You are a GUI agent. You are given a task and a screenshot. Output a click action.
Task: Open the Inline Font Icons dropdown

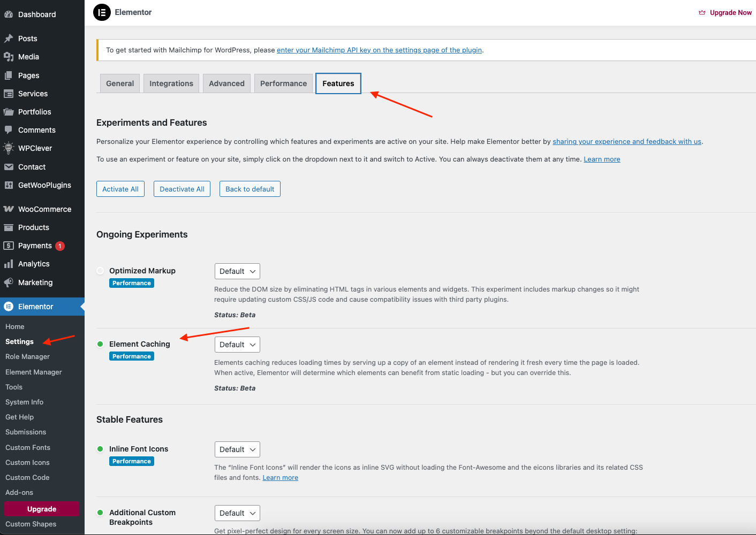click(237, 449)
